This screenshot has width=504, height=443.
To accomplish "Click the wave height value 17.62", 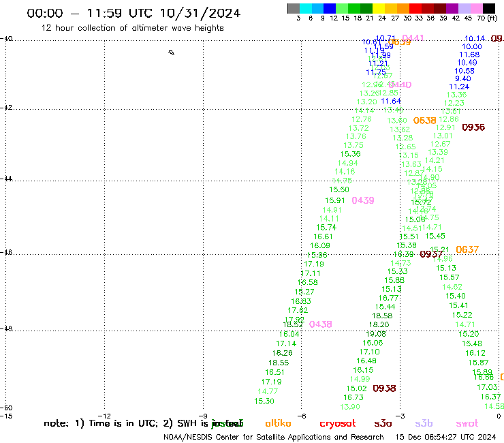I will [298, 311].
